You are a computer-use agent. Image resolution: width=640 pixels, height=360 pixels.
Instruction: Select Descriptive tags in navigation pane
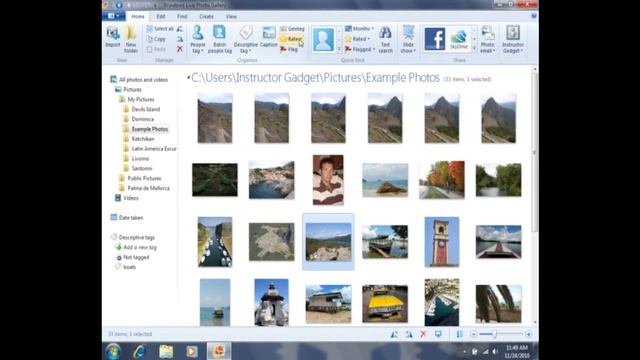point(136,237)
